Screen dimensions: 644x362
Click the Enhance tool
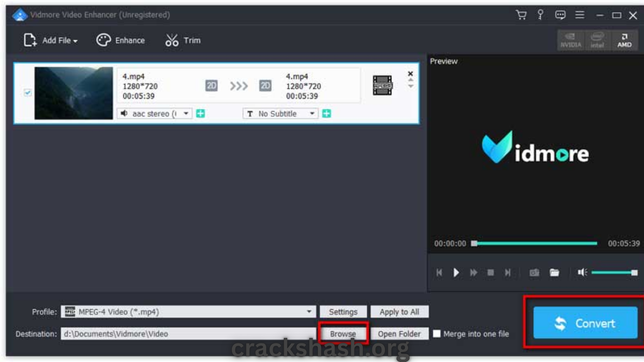tap(120, 40)
